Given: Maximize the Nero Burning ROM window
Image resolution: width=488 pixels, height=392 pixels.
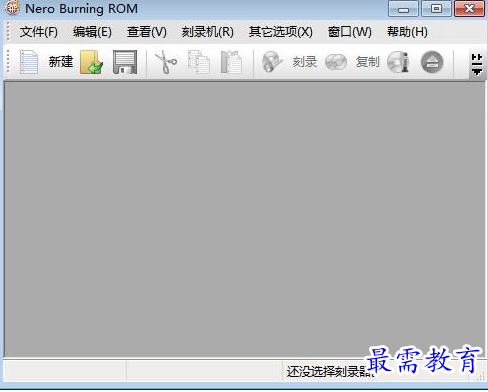Looking at the screenshot, I should pos(436,8).
